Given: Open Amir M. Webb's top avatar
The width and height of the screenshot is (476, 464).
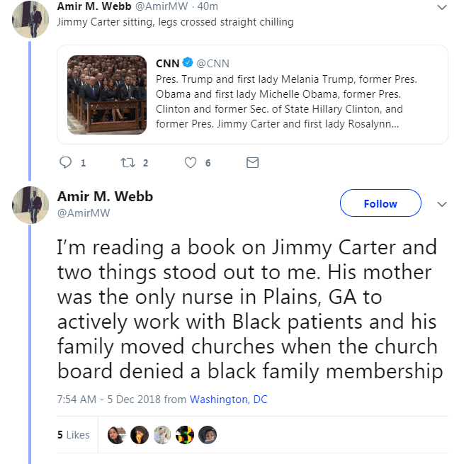Looking at the screenshot, I should 30,19.
